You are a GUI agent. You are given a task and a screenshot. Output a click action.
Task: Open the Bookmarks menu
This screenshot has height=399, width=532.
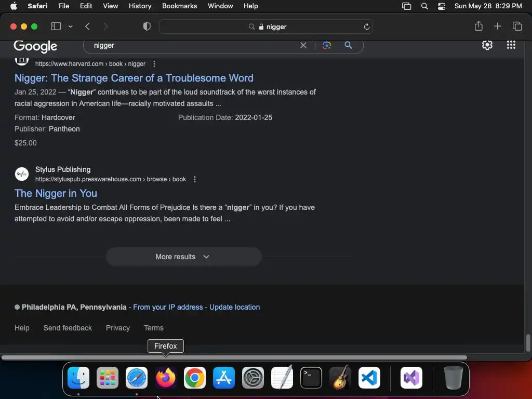pyautogui.click(x=179, y=6)
